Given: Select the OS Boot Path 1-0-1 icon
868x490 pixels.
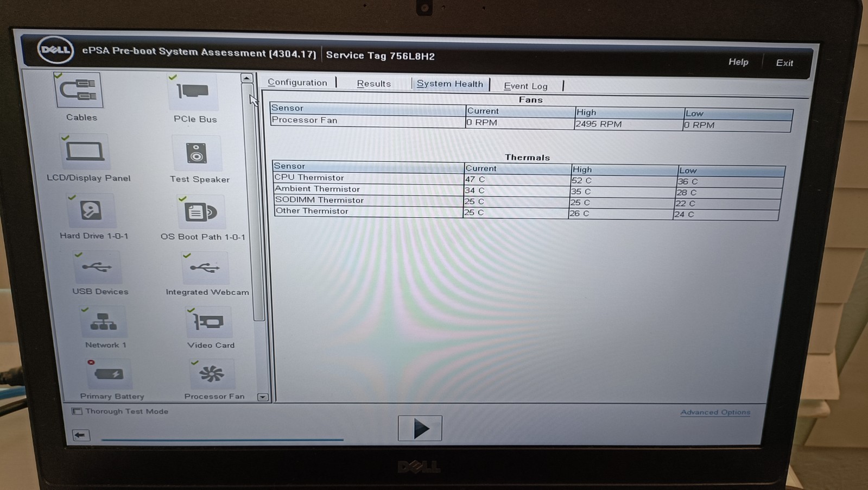Looking at the screenshot, I should click(201, 212).
